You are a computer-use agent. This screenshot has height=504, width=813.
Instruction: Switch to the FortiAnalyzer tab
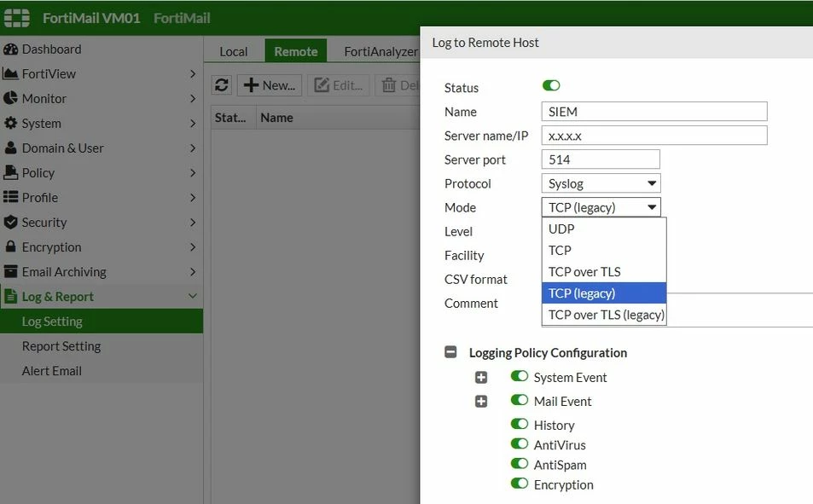tap(380, 51)
